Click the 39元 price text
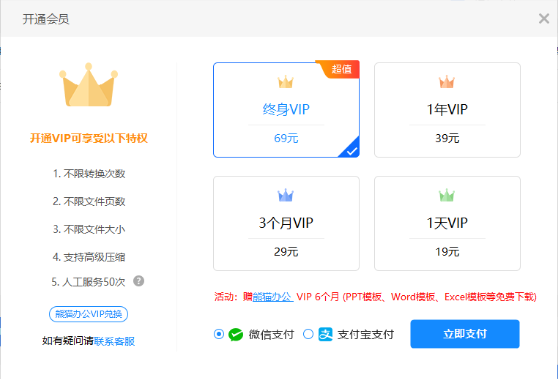Viewport: 558px width, 379px height. [x=447, y=138]
